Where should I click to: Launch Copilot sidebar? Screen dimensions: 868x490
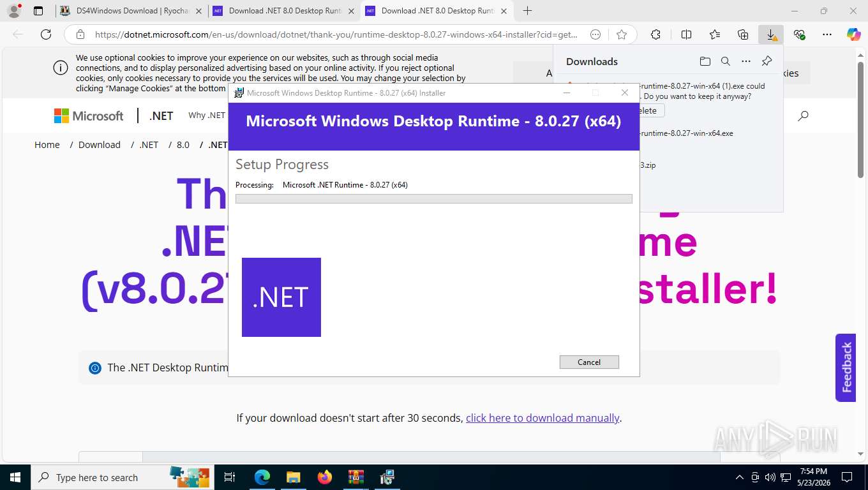(854, 34)
